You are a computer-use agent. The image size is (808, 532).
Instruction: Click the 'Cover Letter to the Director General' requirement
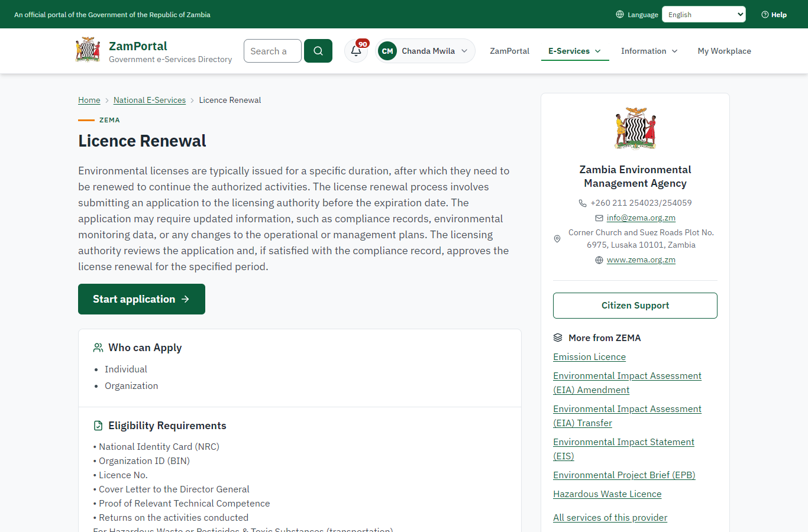pos(174,489)
